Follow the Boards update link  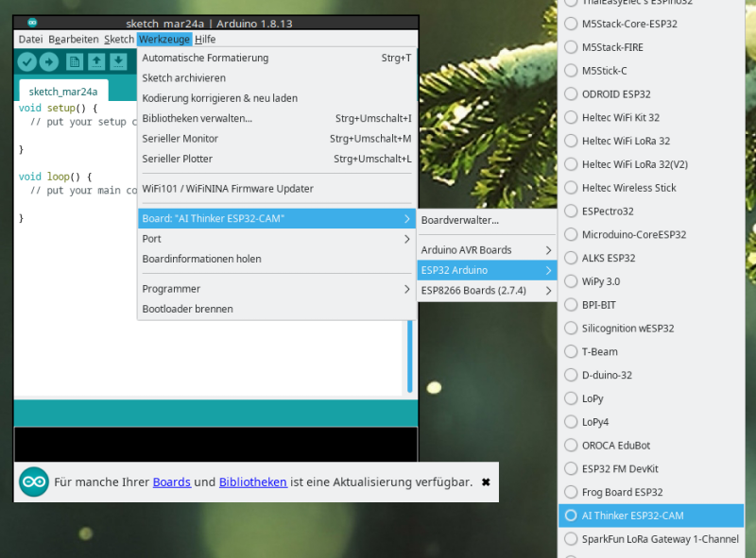click(172, 482)
